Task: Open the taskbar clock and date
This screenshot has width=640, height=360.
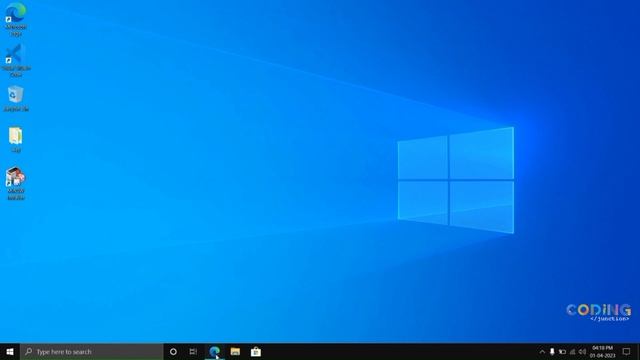Action: 602,352
